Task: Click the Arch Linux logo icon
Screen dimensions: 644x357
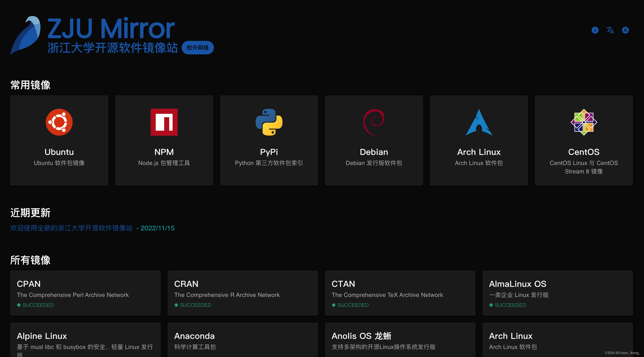Action: pos(479,122)
